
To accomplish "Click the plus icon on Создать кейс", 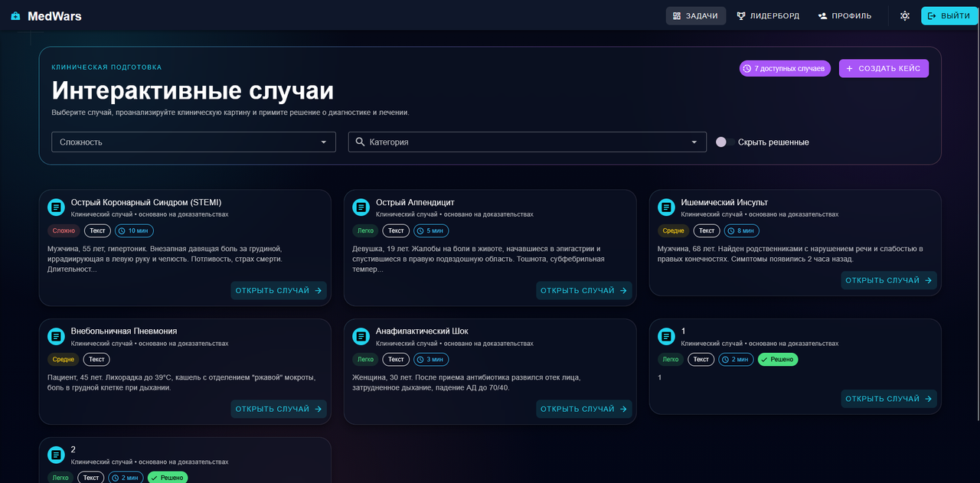I will 849,69.
